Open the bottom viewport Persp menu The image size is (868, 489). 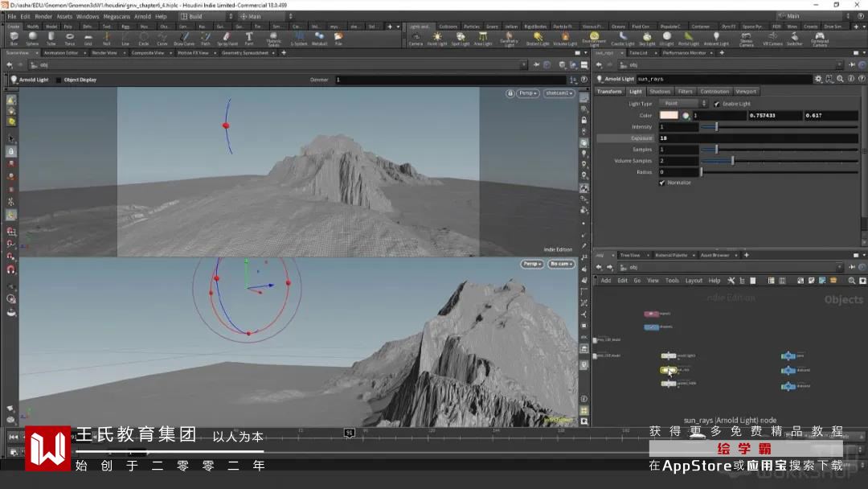coord(531,264)
